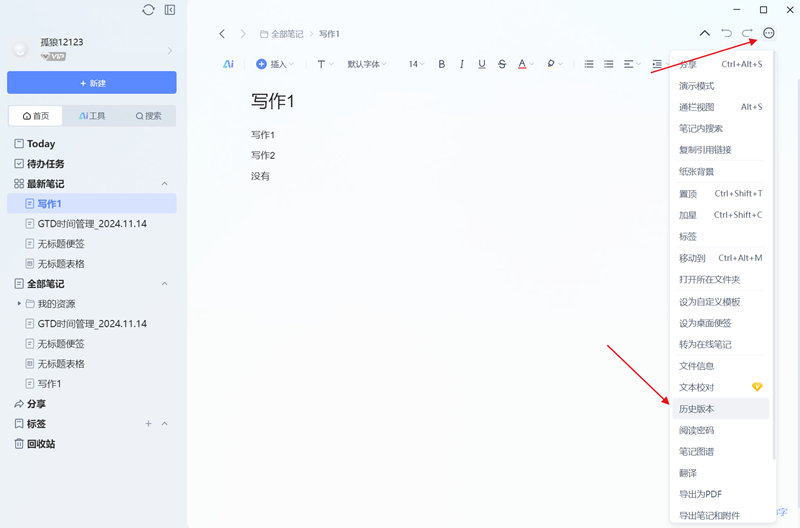Insert a numbered list
The height and width of the screenshot is (528, 800).
609,64
